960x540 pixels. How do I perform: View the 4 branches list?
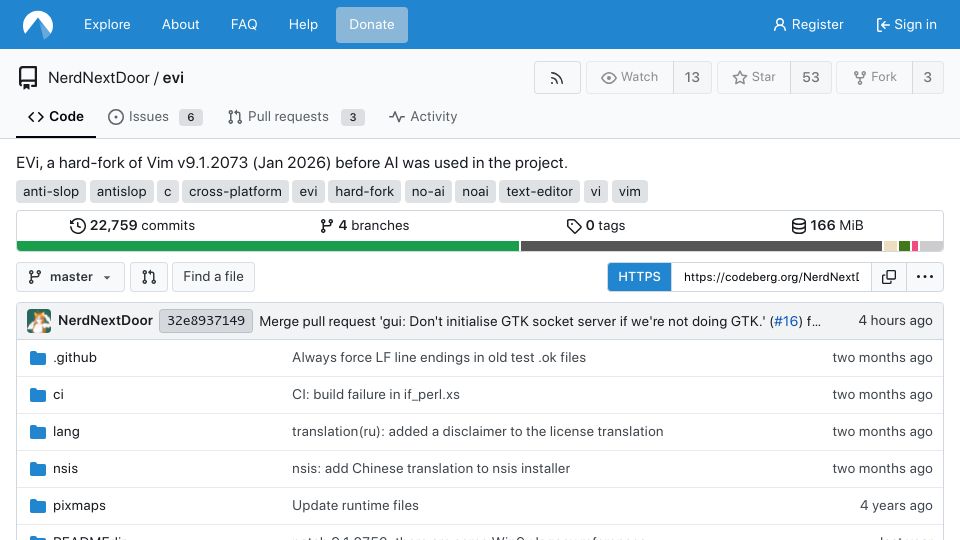[x=364, y=226]
